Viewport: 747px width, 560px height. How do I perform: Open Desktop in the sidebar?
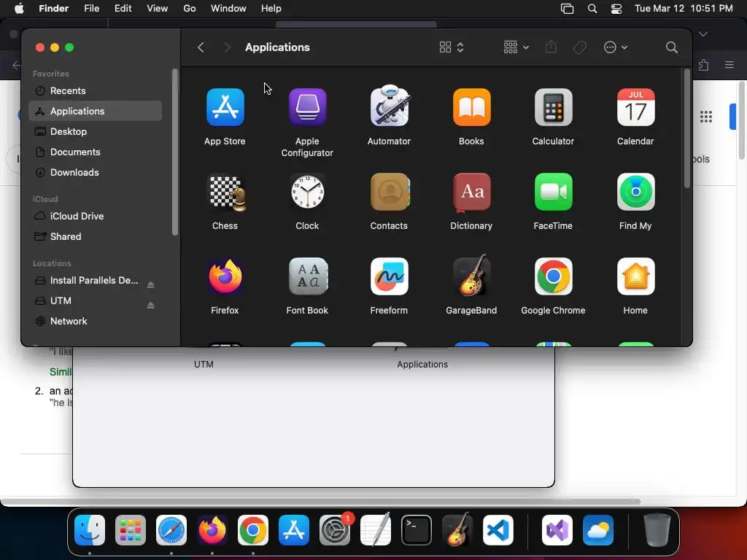(96, 131)
